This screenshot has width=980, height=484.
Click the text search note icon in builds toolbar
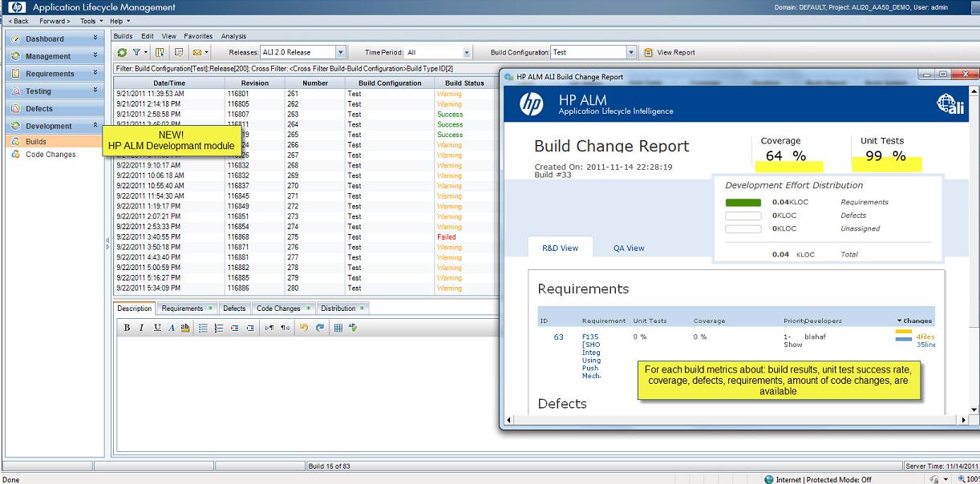178,52
